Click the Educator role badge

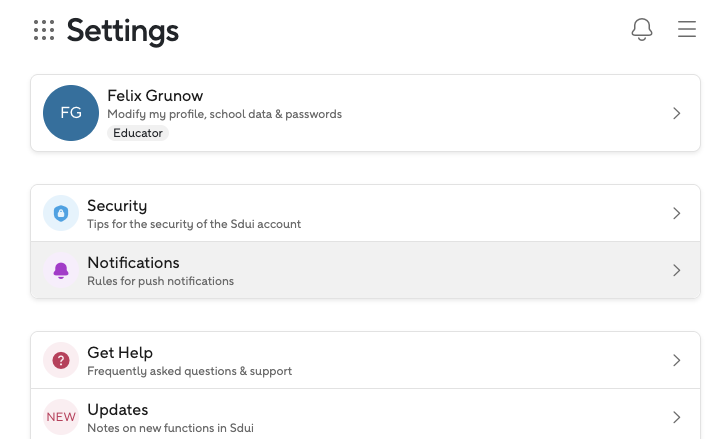[138, 133]
